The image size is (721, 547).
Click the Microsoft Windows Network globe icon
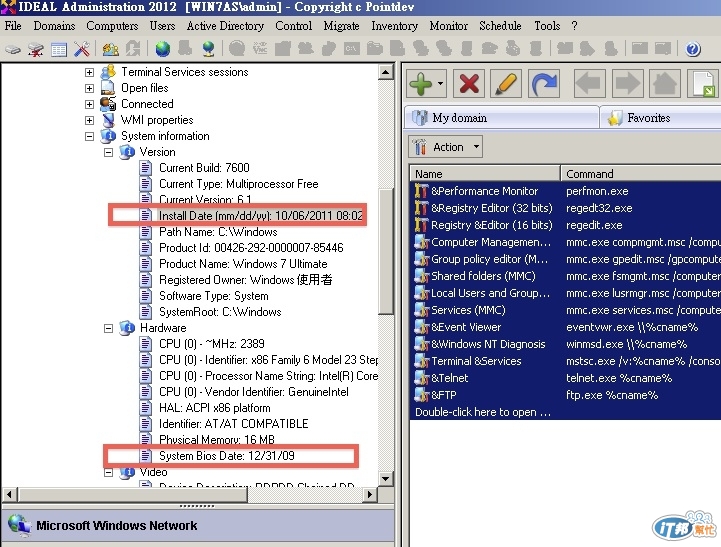coord(19,525)
